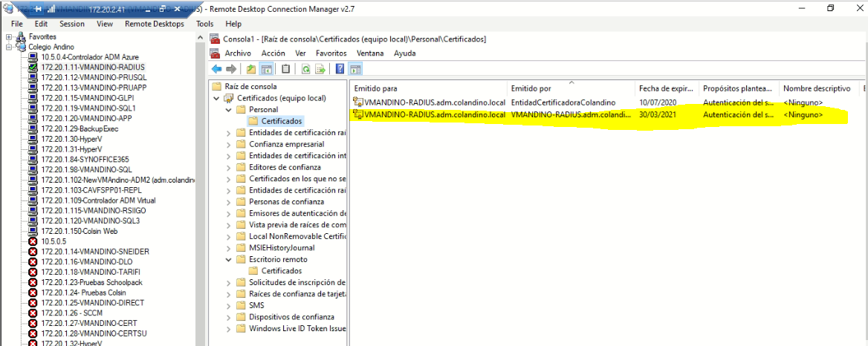The width and height of the screenshot is (868, 346).
Task: Sort by Propósitos planteados column header
Action: click(x=739, y=88)
